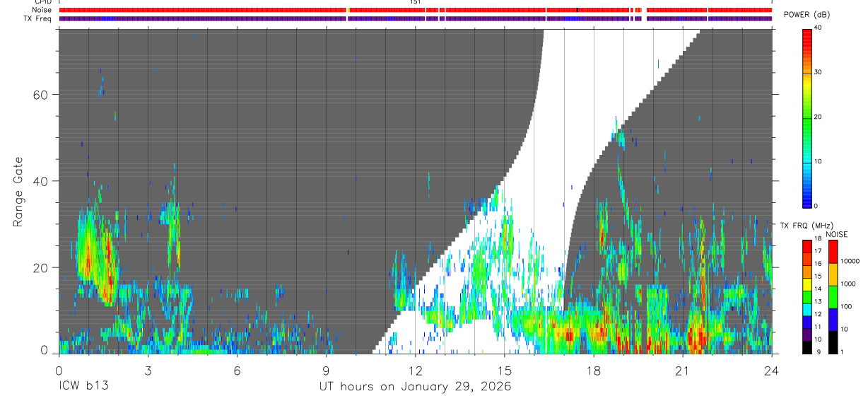Click the 'Range Gate' y-axis label

pyautogui.click(x=18, y=192)
